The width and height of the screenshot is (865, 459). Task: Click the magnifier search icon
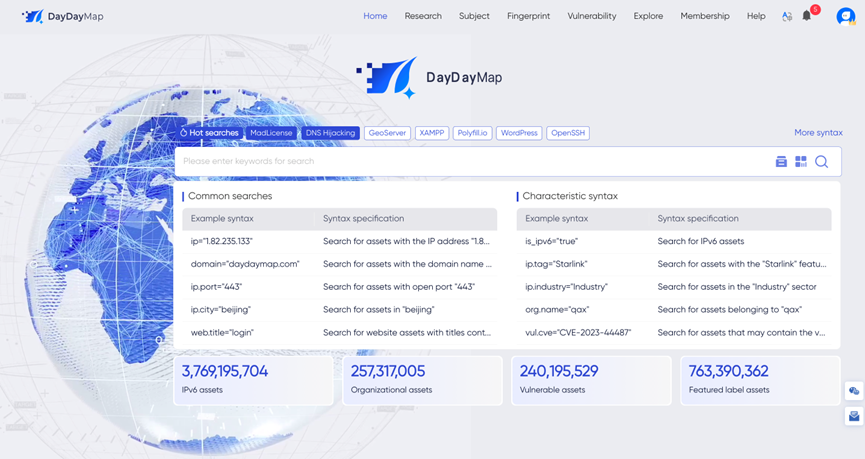[821, 161]
